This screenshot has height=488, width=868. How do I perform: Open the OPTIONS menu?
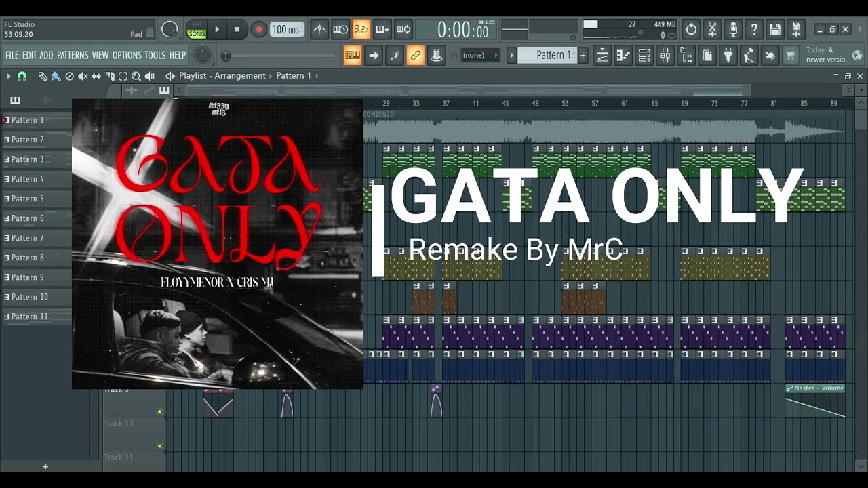click(127, 56)
